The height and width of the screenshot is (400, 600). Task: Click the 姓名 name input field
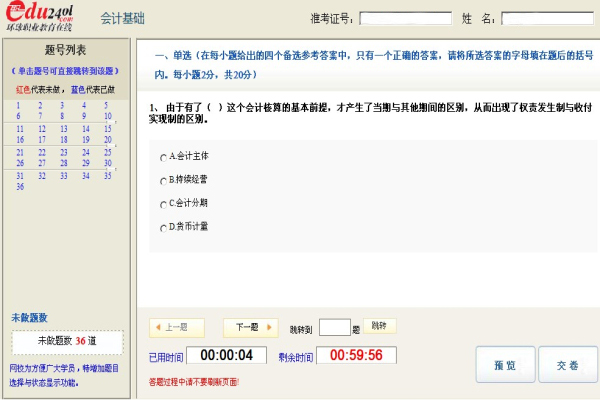(x=546, y=18)
